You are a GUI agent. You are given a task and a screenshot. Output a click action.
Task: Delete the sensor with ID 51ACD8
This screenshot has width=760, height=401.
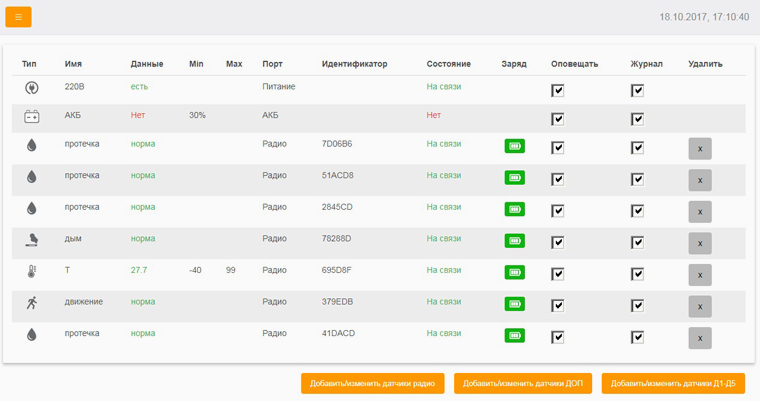point(700,180)
